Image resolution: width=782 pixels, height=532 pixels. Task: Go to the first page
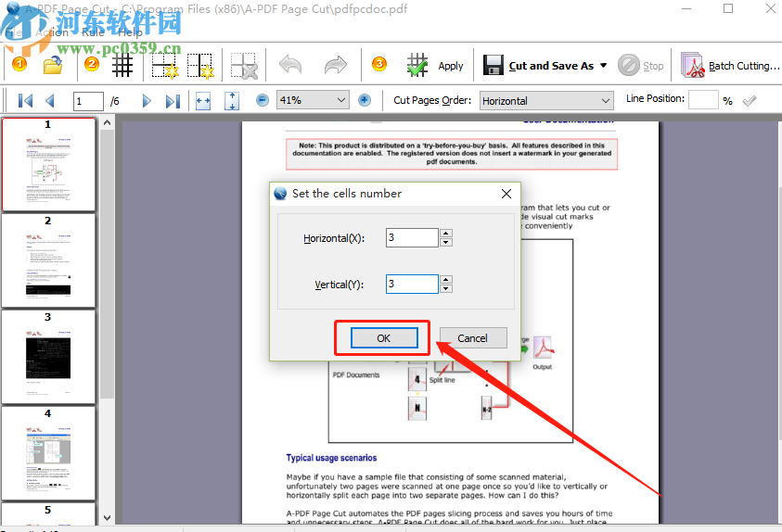[25, 101]
